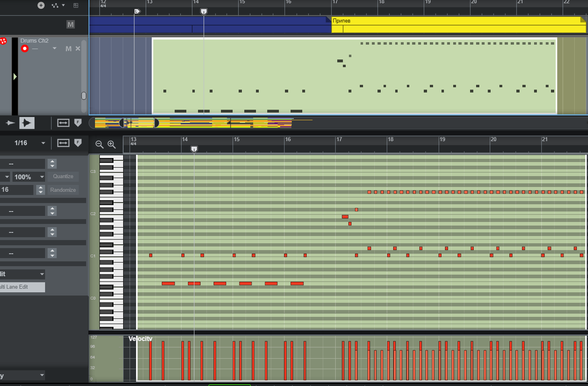Click the C2 label on the piano keyboard
This screenshot has height=386, width=588.
[93, 214]
